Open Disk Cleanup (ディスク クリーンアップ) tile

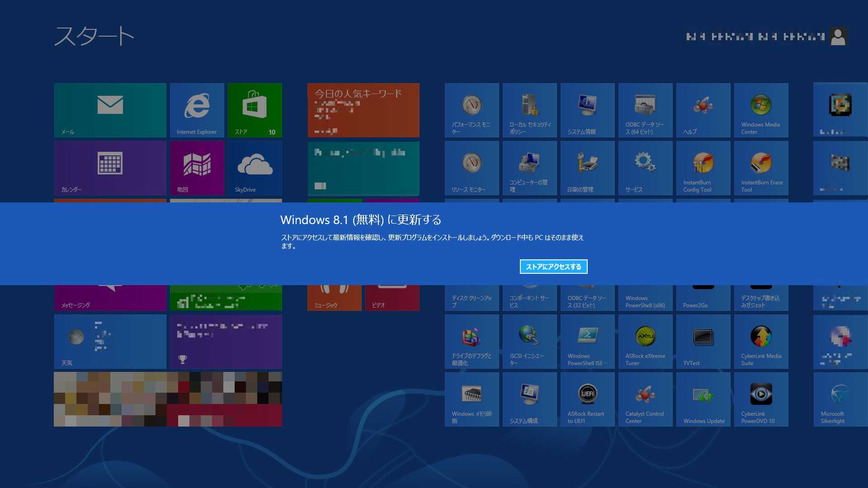(x=472, y=298)
